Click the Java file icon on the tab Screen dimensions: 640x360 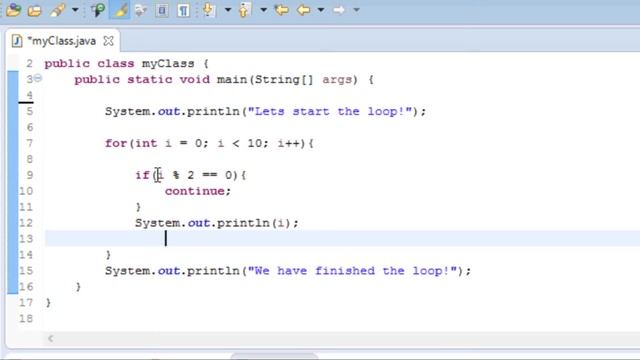(17, 41)
